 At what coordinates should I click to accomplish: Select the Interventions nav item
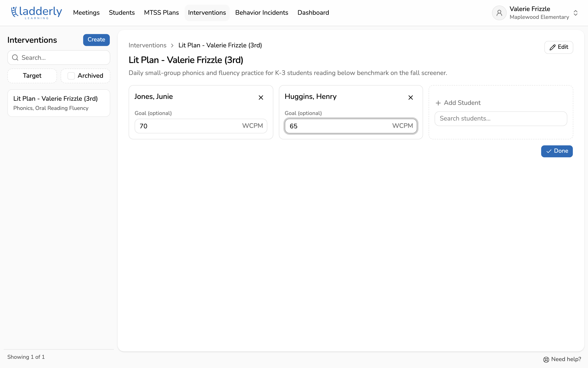[x=207, y=13]
